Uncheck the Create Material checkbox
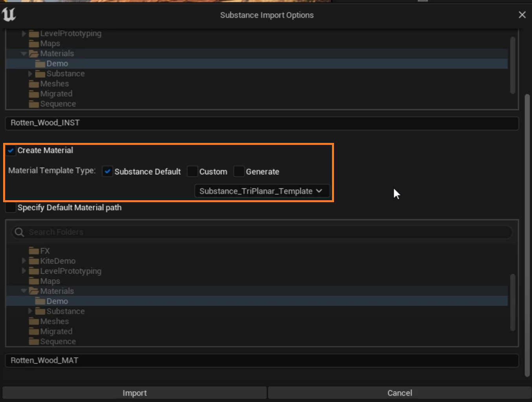 11,151
